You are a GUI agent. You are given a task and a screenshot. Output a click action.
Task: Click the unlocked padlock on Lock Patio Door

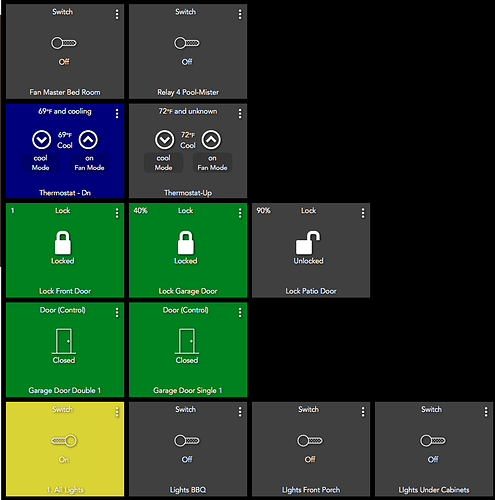pos(308,243)
